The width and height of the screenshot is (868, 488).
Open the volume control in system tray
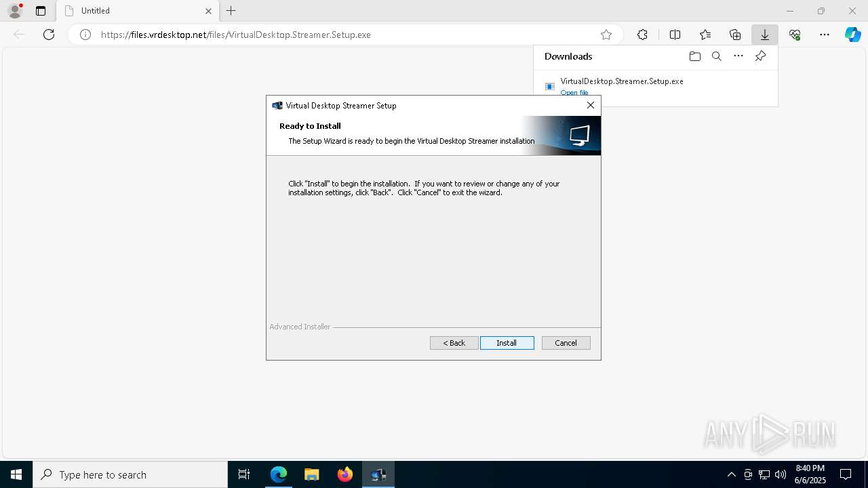[x=781, y=474]
